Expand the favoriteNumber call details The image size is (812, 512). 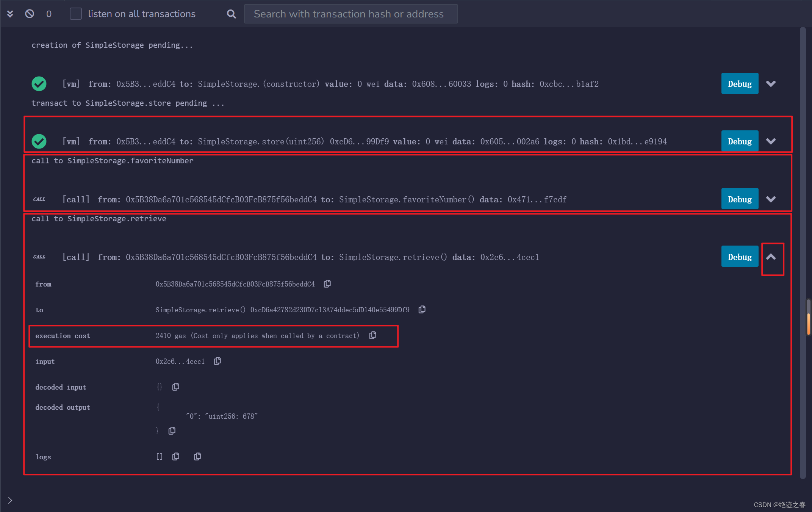(771, 199)
